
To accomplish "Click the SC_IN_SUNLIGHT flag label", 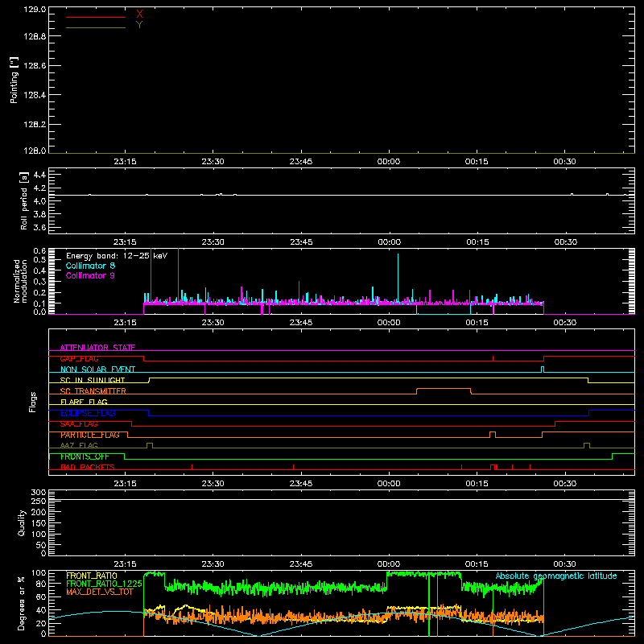I will tap(93, 380).
